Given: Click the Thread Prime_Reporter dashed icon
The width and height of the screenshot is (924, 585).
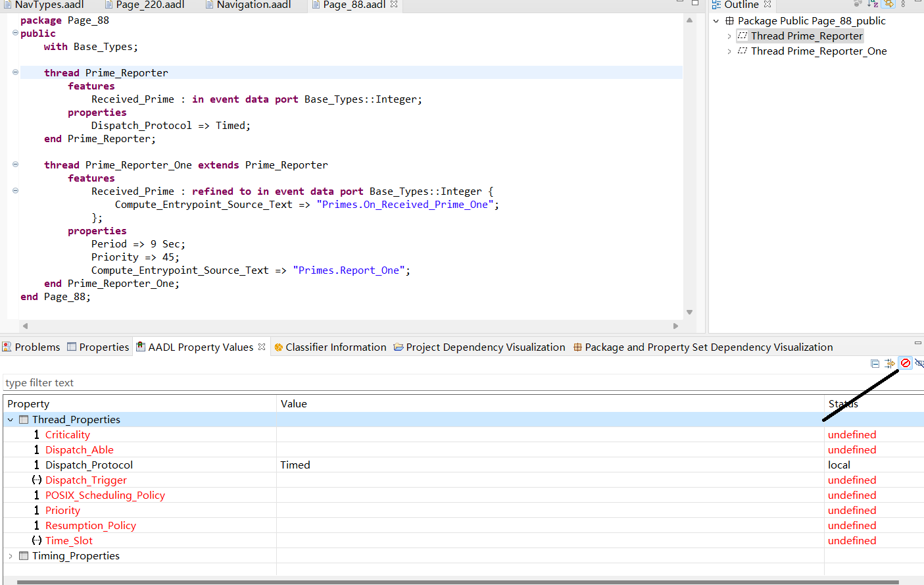Looking at the screenshot, I should [x=742, y=36].
